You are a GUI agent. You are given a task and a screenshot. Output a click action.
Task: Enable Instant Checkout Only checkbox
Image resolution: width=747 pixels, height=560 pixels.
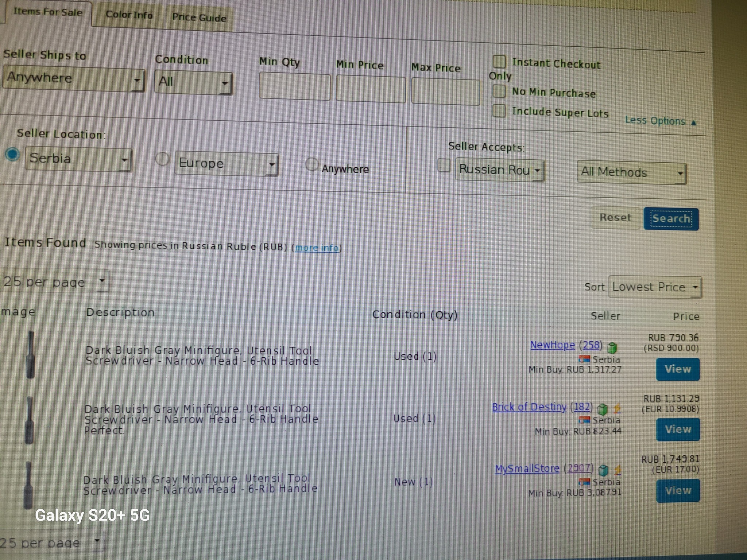499,62
